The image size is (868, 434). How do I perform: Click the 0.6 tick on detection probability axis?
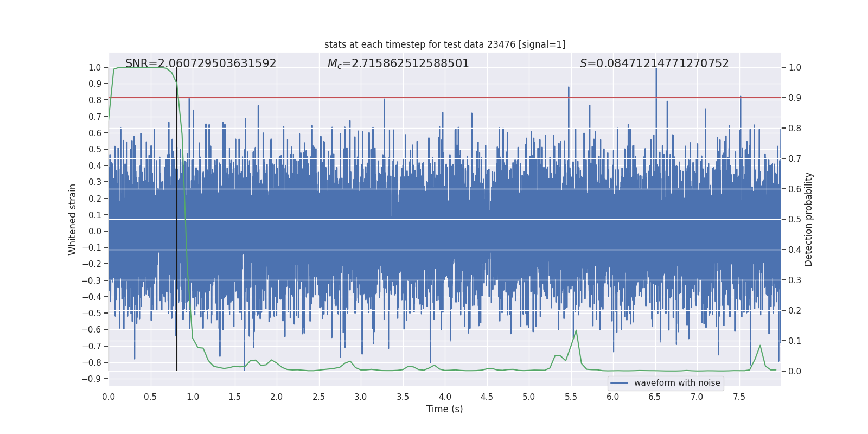point(795,189)
